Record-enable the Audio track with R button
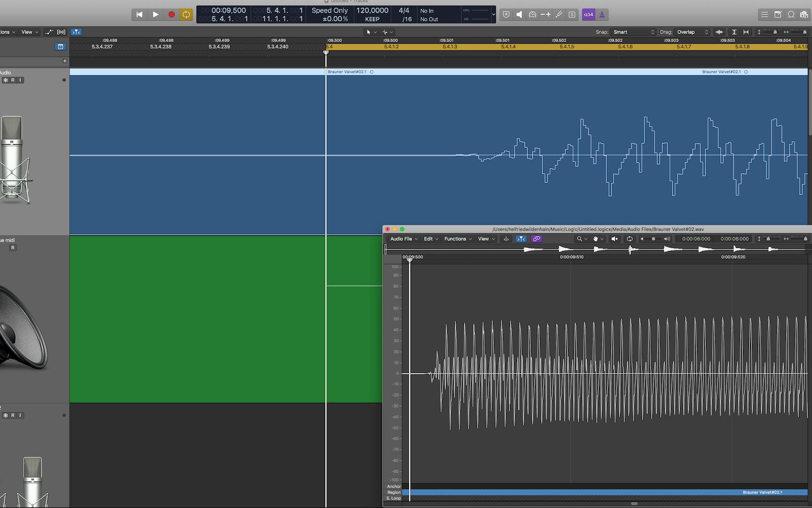812x508 pixels. click(13, 80)
